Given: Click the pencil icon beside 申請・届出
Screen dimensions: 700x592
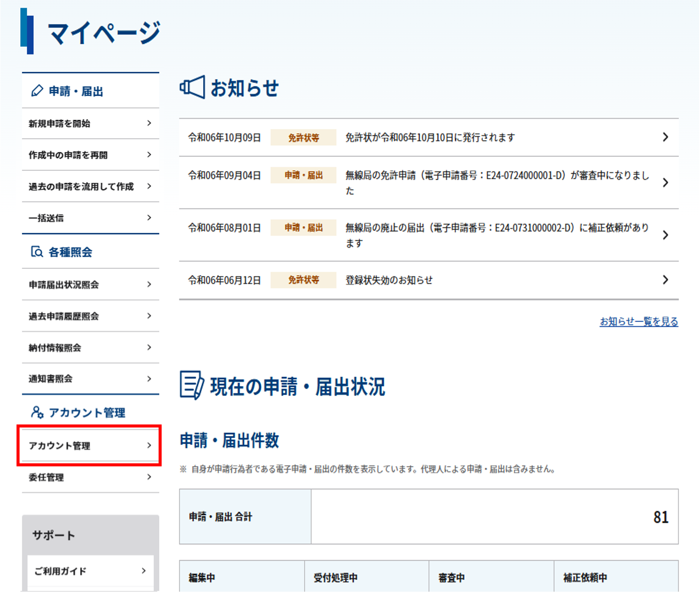Looking at the screenshot, I should coord(37,91).
